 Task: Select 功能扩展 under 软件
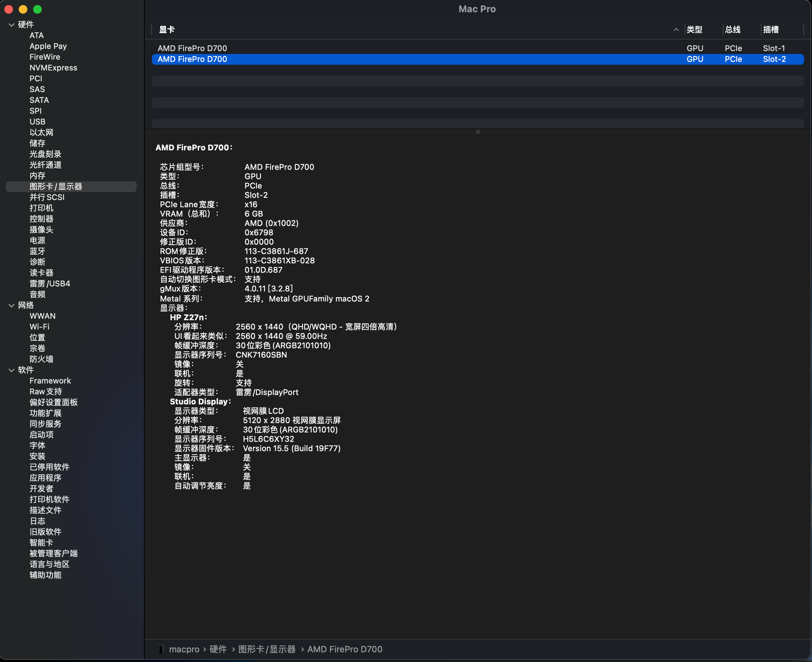pyautogui.click(x=45, y=413)
